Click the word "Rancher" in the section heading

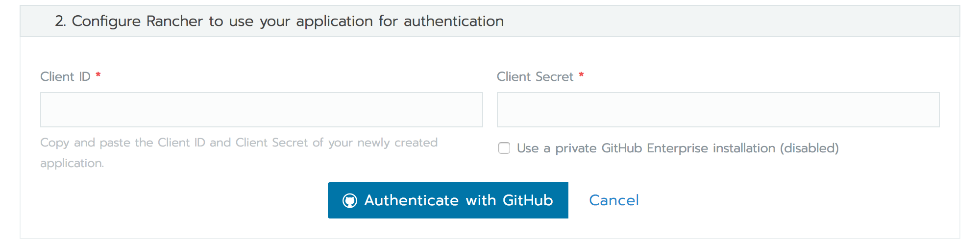(x=174, y=21)
